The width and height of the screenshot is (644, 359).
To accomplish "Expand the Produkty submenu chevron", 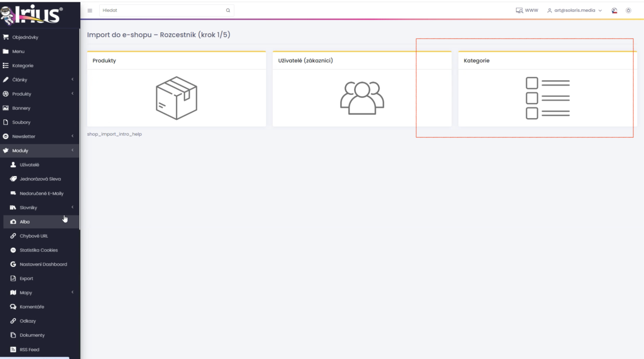I will 72,93.
